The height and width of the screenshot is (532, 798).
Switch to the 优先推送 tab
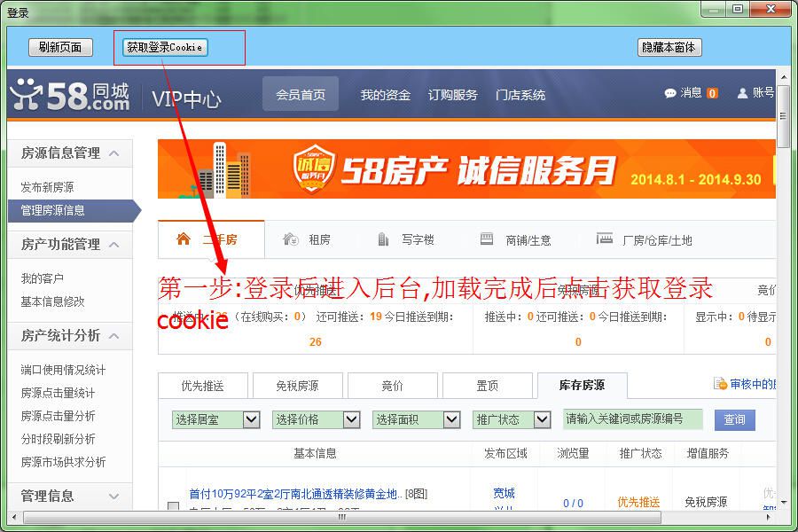click(x=202, y=386)
